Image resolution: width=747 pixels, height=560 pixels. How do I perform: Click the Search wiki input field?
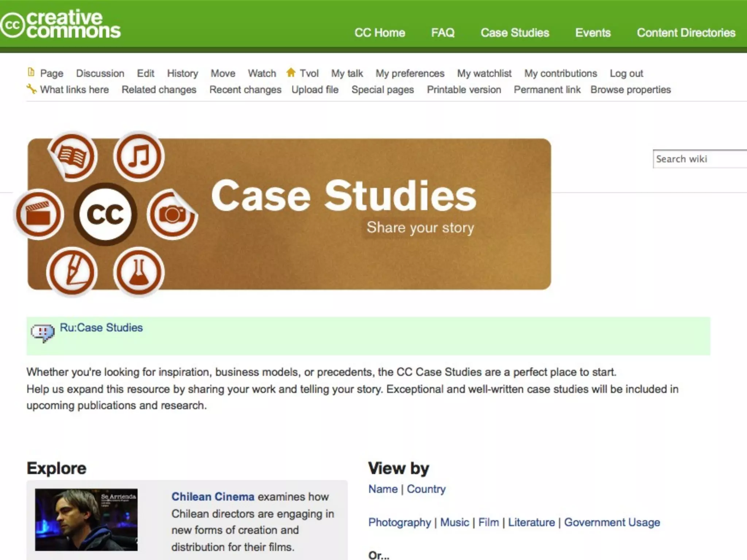pyautogui.click(x=698, y=159)
